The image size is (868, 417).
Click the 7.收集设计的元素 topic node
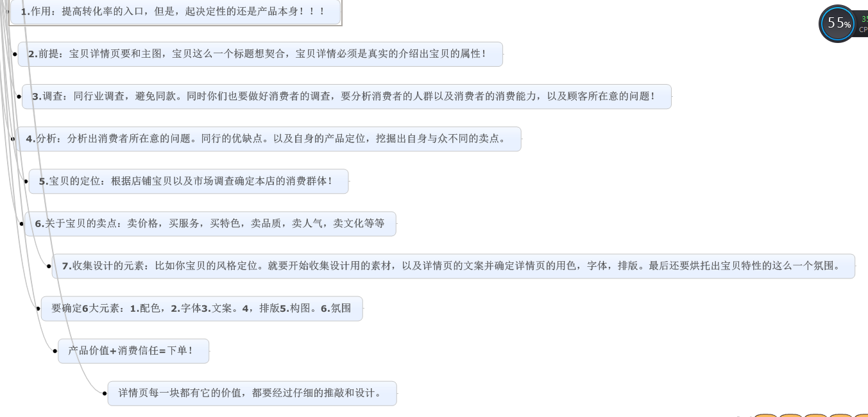[x=454, y=266]
